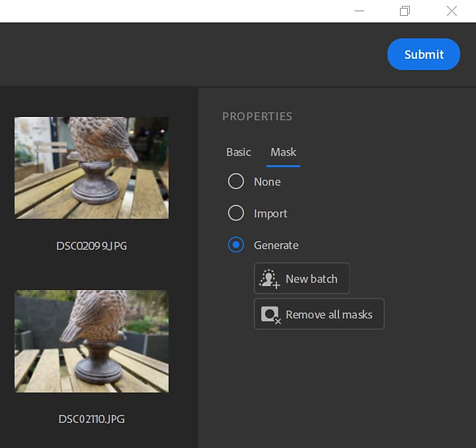Switch to the Basic tab
This screenshot has width=476, height=448.
tap(239, 152)
